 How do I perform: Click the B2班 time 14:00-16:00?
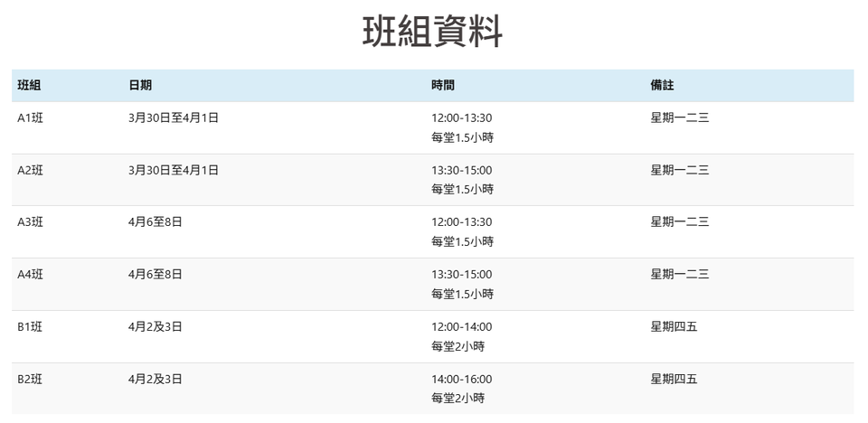tap(462, 380)
